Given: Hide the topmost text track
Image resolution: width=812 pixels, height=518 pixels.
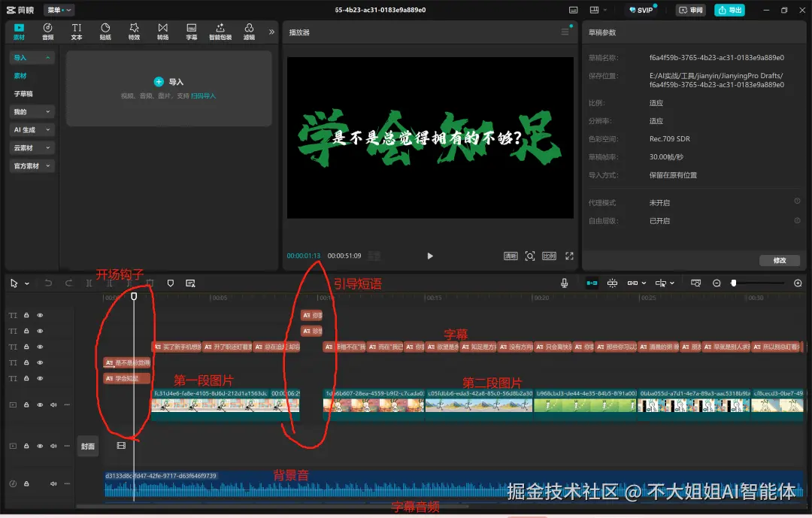Looking at the screenshot, I should pyautogui.click(x=40, y=315).
